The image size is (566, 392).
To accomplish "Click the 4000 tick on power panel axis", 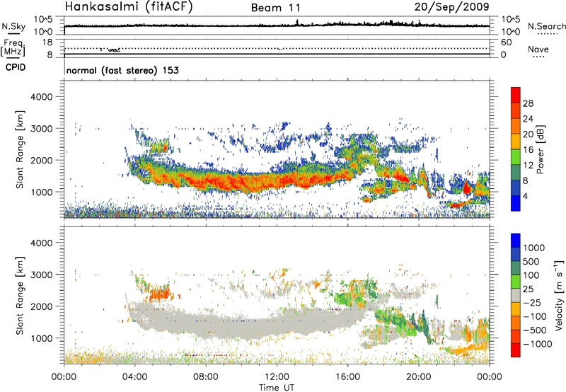I will [x=41, y=97].
